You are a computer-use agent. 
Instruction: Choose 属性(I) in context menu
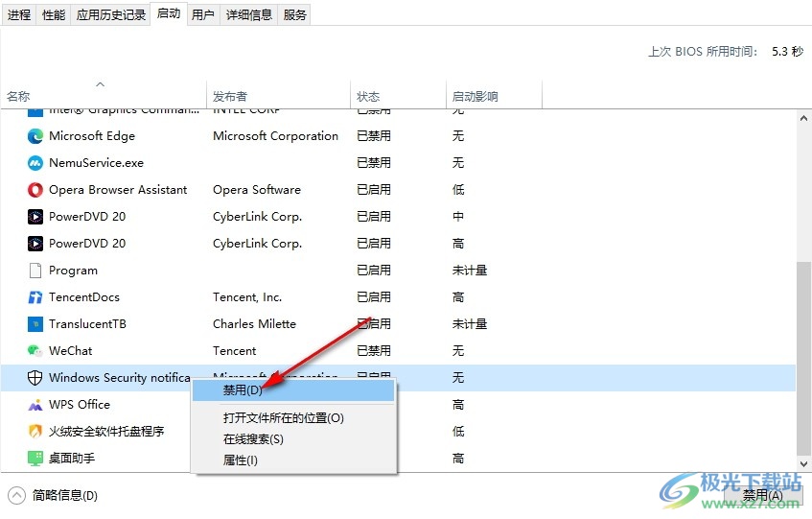[241, 460]
